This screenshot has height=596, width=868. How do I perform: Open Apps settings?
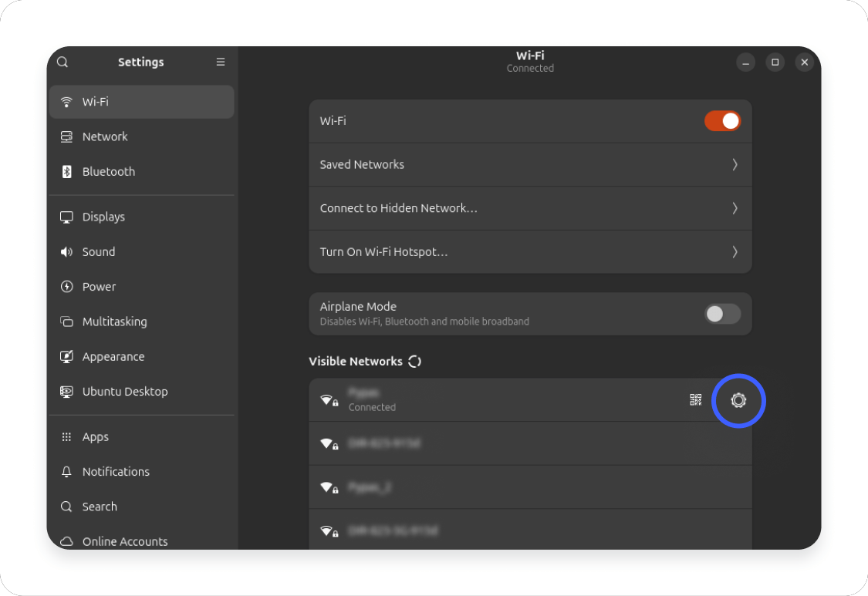142,436
